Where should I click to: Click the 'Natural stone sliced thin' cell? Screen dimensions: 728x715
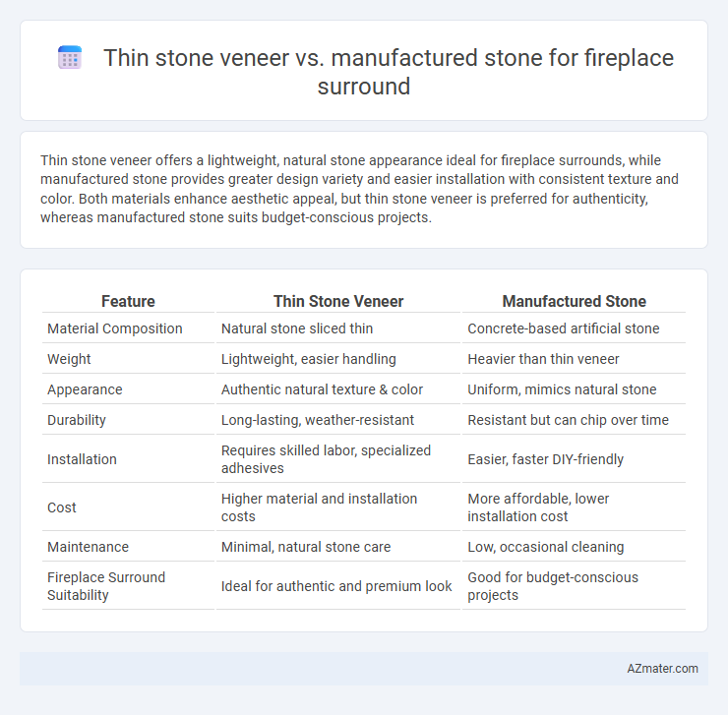[x=297, y=328]
